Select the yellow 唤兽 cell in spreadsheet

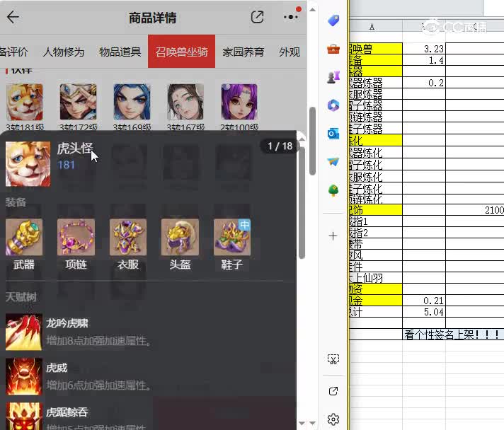tap(375, 49)
